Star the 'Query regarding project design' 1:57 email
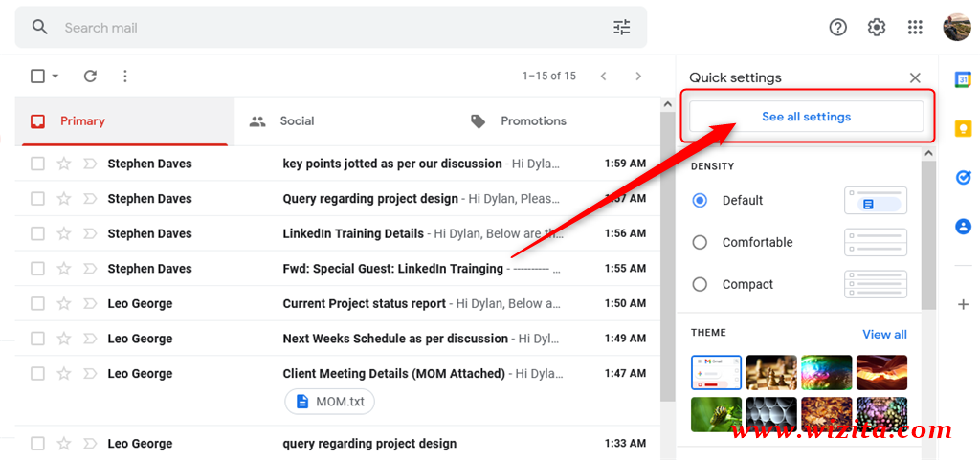The height and width of the screenshot is (460, 980). click(64, 199)
